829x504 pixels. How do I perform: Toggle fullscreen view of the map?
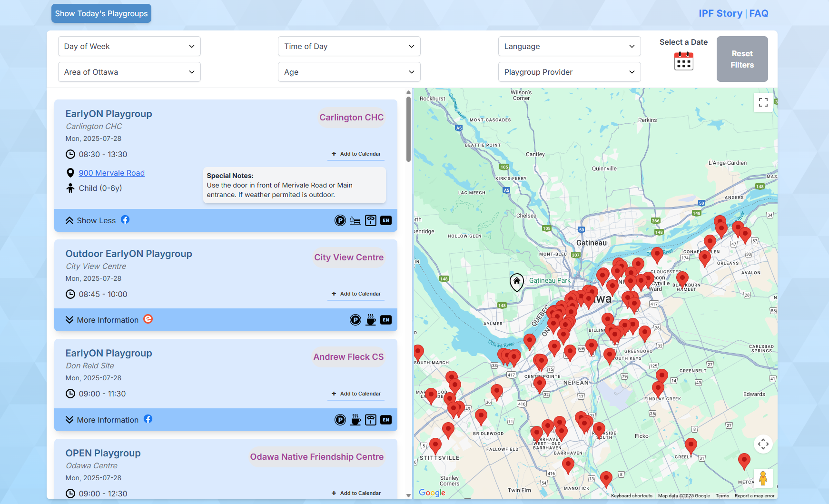click(763, 102)
